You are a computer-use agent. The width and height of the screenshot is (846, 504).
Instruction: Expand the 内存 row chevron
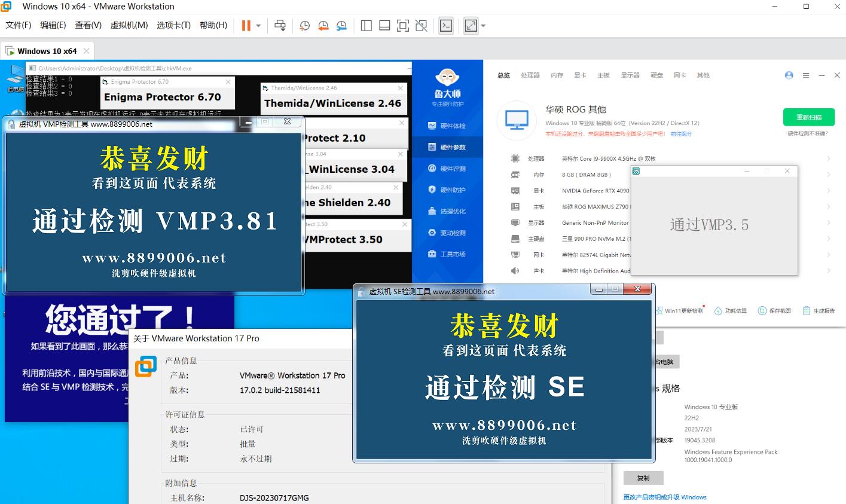coord(829,175)
